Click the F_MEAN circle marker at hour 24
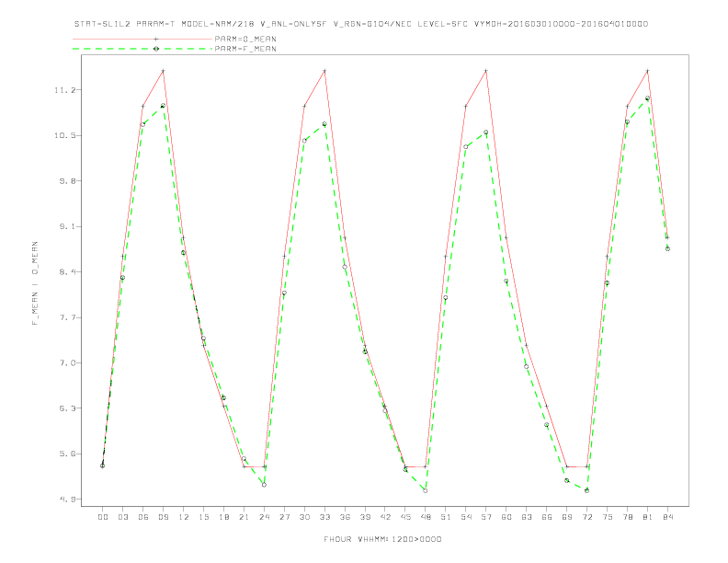This screenshot has width=728, height=563. click(264, 485)
